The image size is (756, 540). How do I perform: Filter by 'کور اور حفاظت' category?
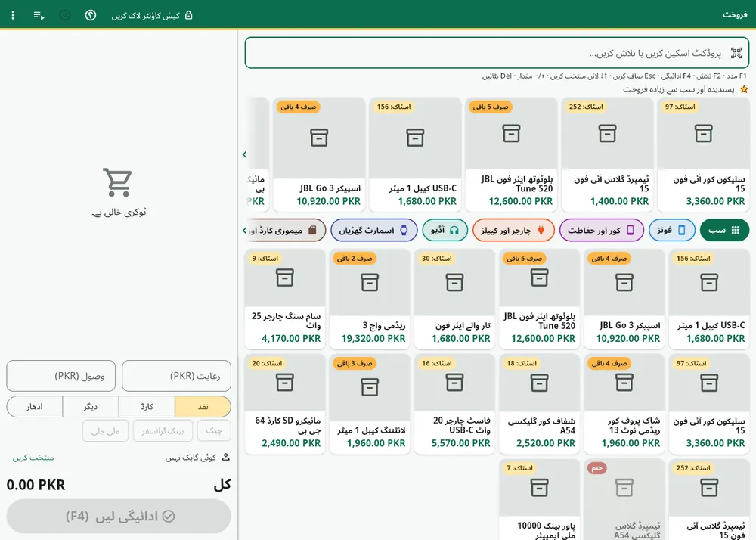[x=601, y=231]
